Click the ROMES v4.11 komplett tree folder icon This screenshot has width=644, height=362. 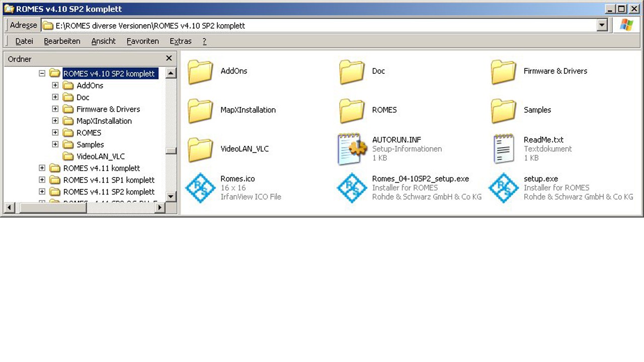[55, 168]
